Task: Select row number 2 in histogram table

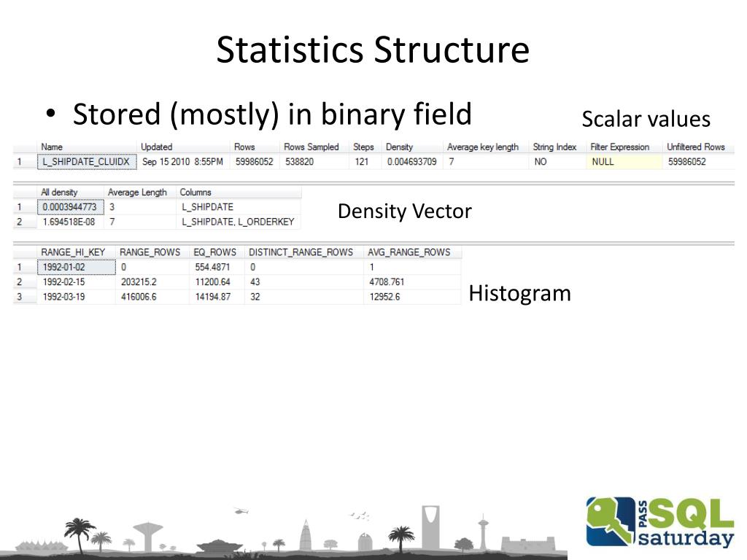Action: coord(20,281)
